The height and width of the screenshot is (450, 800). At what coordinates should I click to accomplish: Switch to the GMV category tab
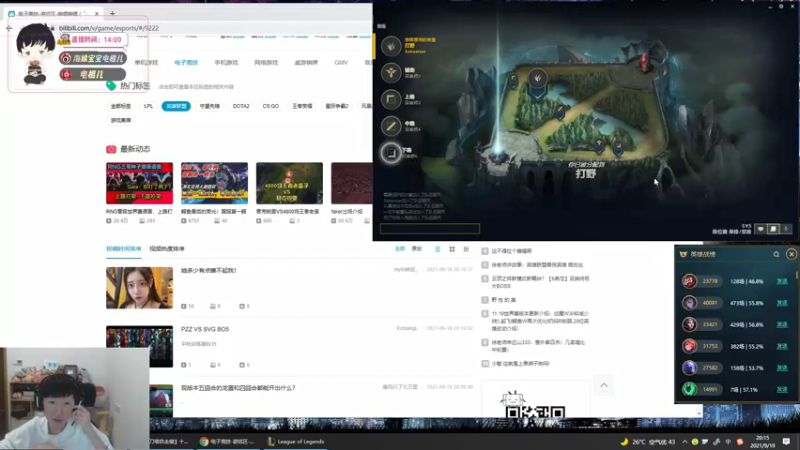click(341, 63)
